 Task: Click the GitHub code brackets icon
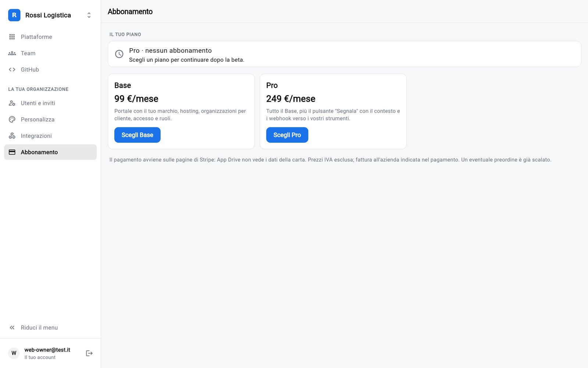[12, 70]
